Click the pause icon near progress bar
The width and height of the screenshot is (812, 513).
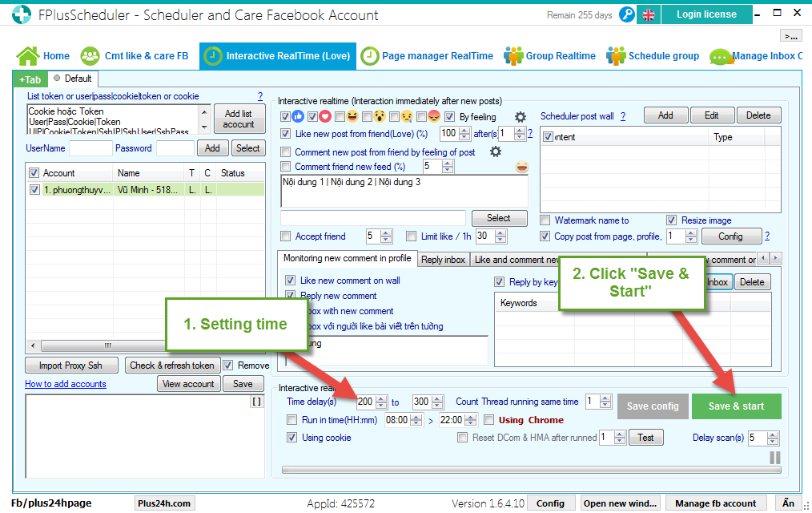(x=774, y=458)
